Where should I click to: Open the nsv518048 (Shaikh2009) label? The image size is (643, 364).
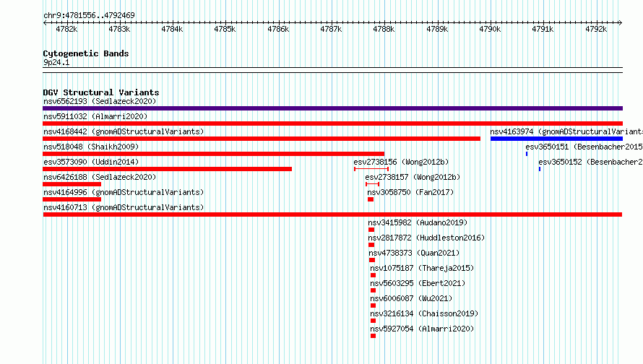[91, 147]
